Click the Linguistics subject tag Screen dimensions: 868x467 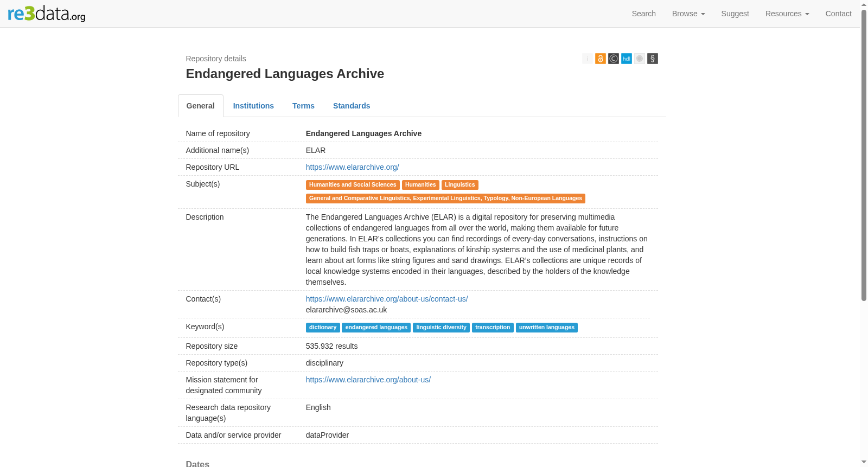(460, 185)
